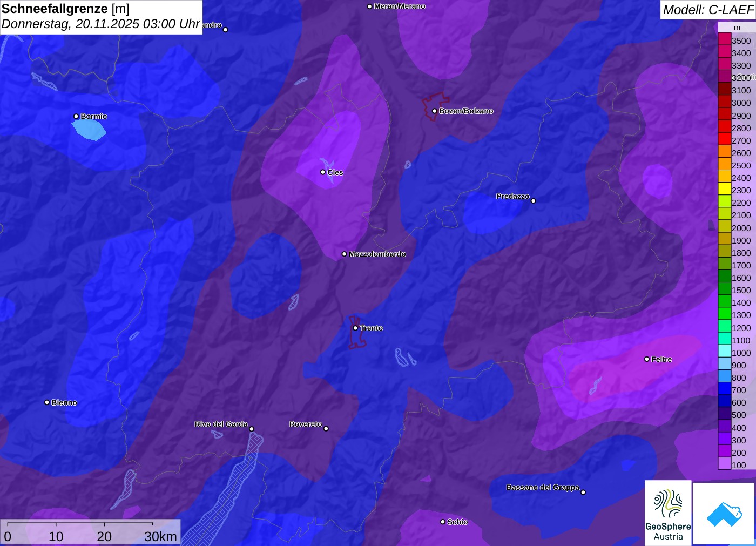Click the legend value 2400

[x=741, y=178]
